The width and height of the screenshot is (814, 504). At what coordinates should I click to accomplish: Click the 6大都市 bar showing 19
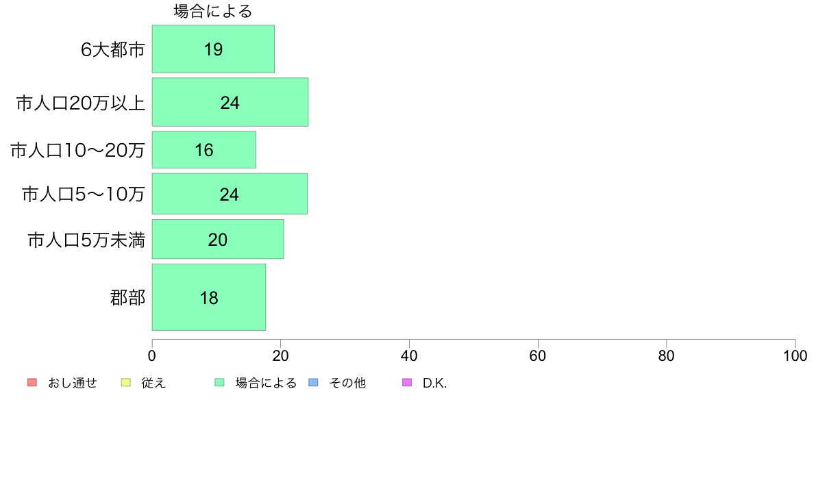tap(213, 49)
